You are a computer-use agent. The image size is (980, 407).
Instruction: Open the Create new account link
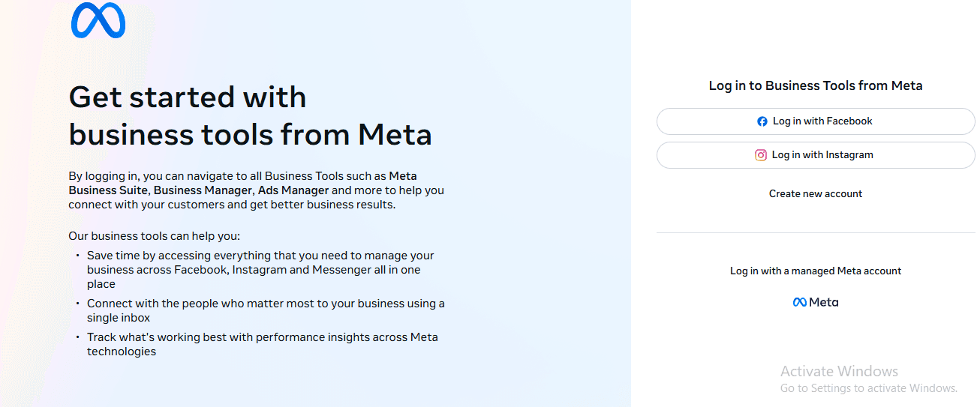click(x=816, y=193)
